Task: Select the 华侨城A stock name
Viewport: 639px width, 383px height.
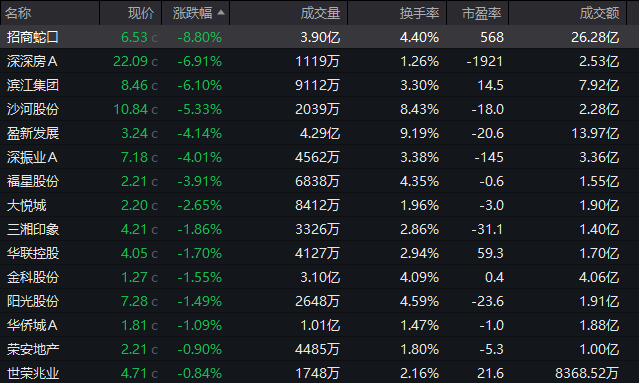Action: [32, 325]
